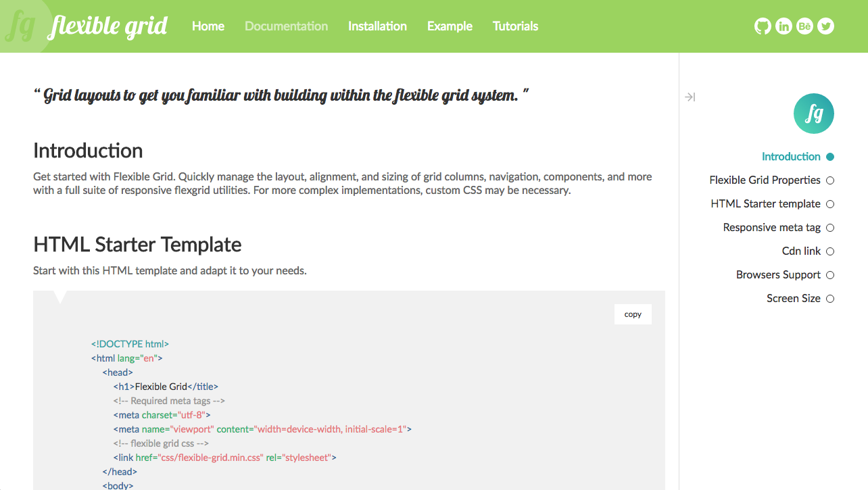868x490 pixels.
Task: Open the LinkedIn profile icon
Action: pyautogui.click(x=783, y=26)
